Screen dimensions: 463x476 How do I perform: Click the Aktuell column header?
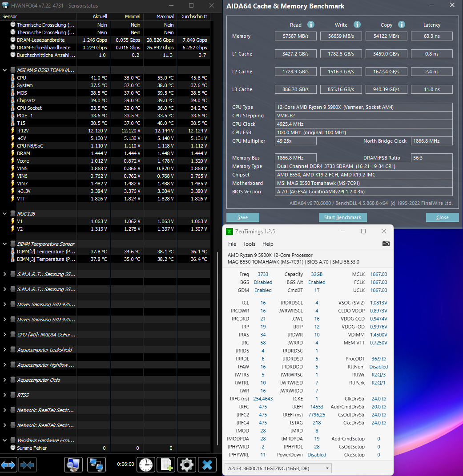pyautogui.click(x=93, y=16)
